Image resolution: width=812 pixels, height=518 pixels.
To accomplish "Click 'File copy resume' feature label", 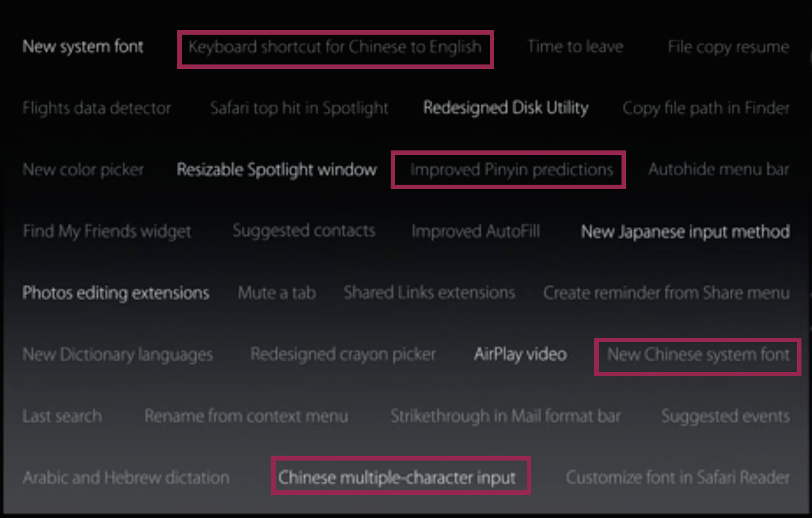I will click(728, 47).
